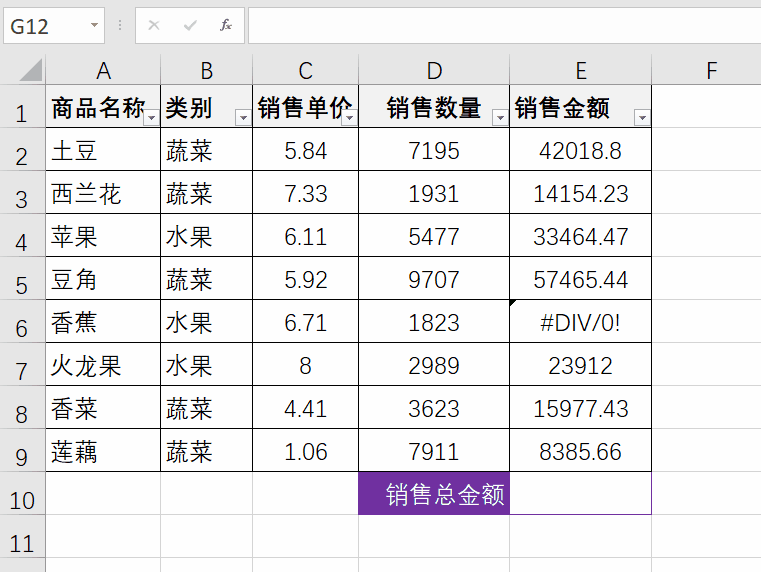Open the 销售单价 filter dropdown
This screenshot has width=761, height=572.
[x=349, y=117]
